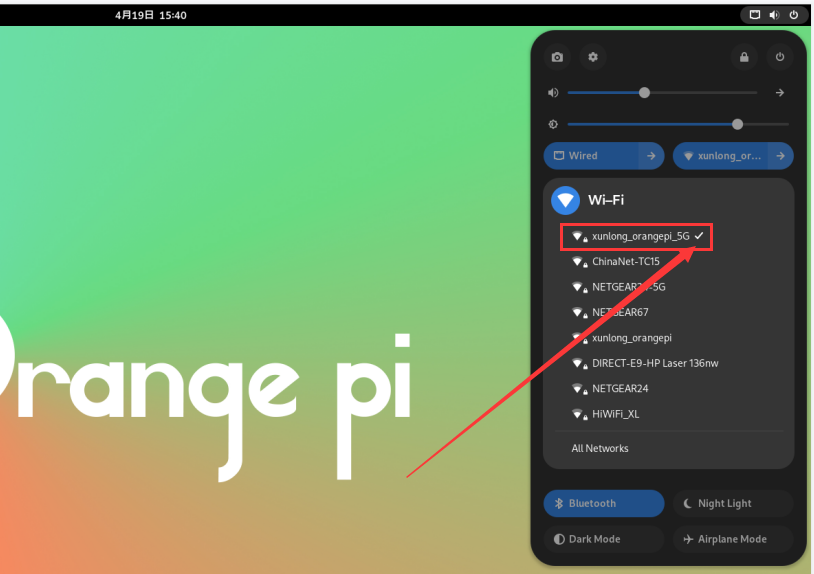Click Wi-Fi signal icon for HiWiFi_XL

579,414
